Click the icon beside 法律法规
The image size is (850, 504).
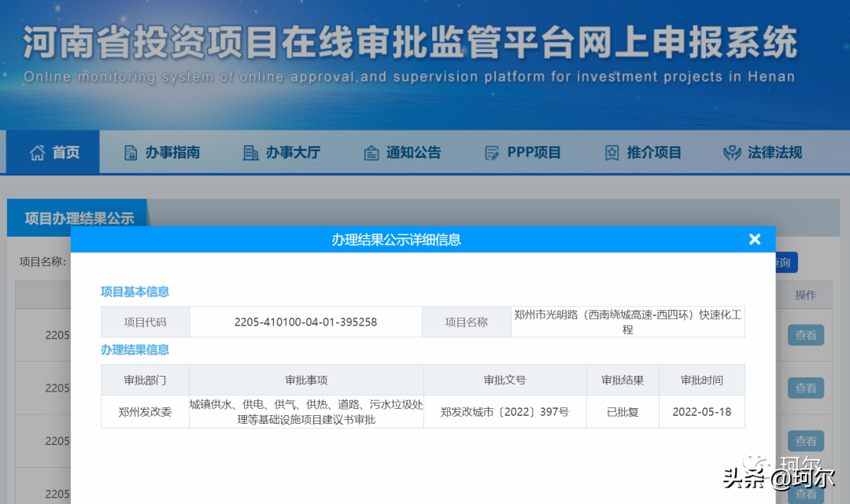(x=732, y=153)
